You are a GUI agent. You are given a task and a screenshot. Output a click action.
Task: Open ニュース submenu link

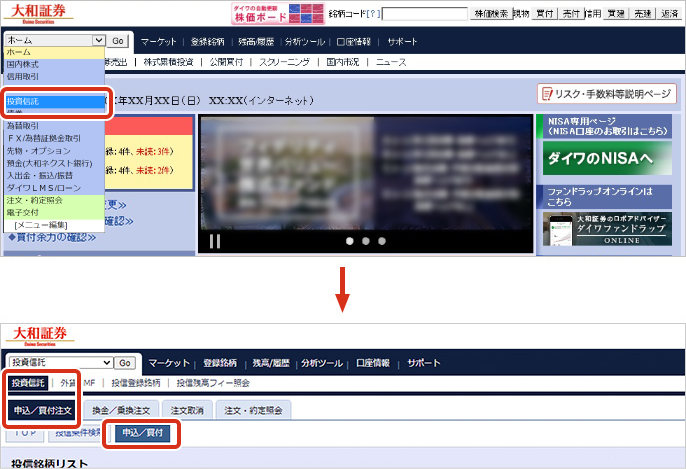click(391, 62)
